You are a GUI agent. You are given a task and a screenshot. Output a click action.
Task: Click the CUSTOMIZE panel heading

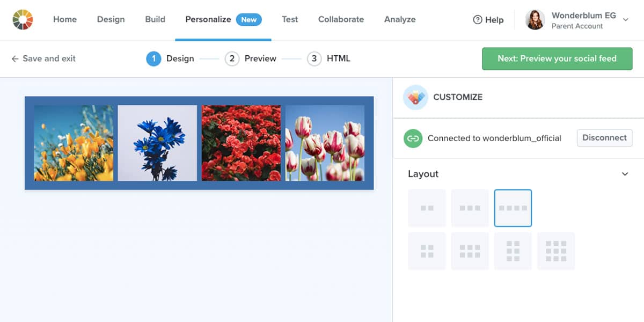(x=458, y=97)
